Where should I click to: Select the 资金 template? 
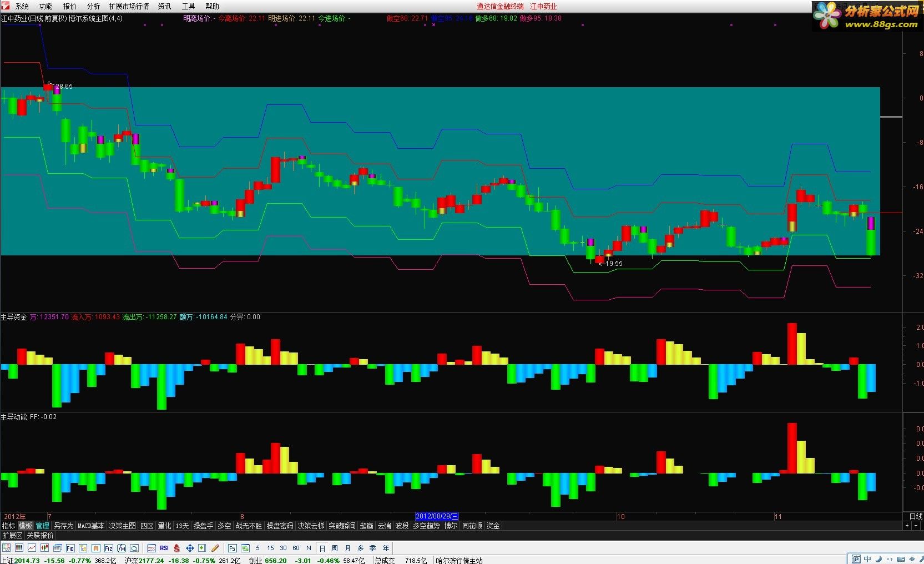[x=493, y=526]
